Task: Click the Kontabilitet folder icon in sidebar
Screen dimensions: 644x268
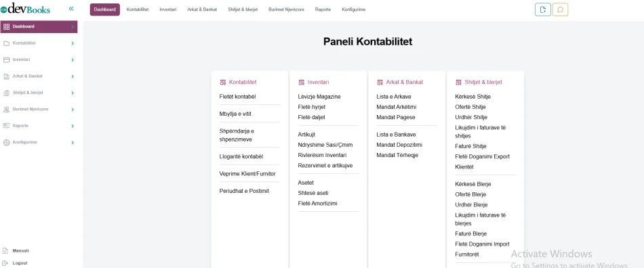Action: click(x=6, y=43)
